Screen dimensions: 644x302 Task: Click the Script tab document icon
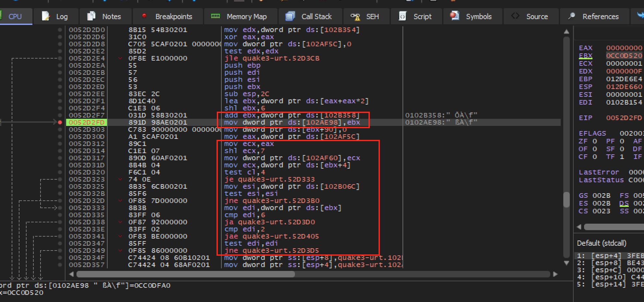402,16
